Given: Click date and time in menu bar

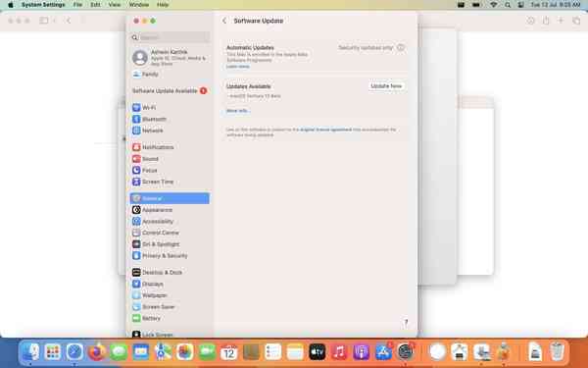Looking at the screenshot, I should (x=556, y=5).
